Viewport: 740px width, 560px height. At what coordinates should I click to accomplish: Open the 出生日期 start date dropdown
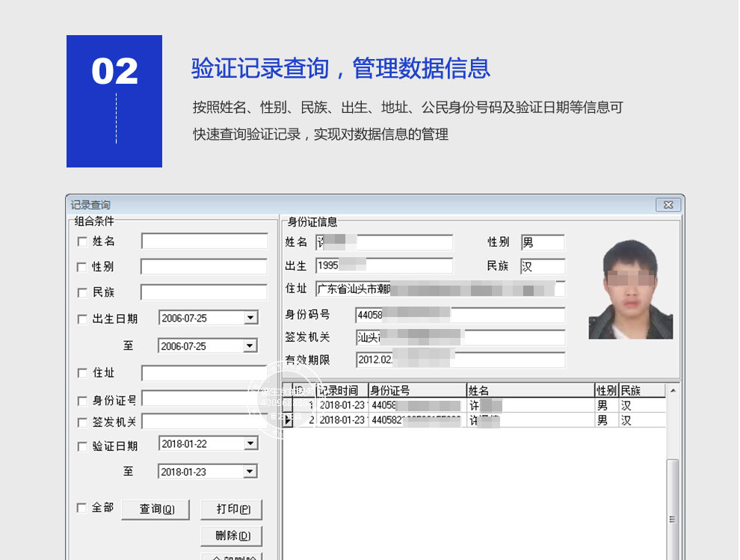250,318
